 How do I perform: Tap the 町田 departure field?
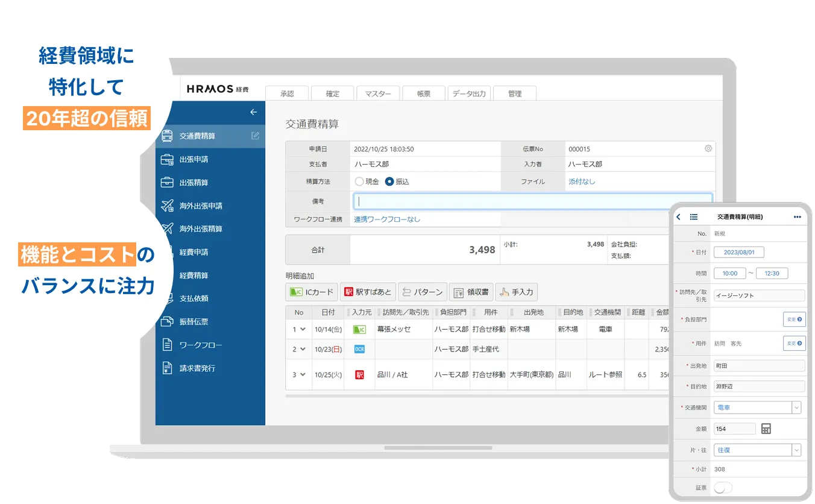click(760, 366)
